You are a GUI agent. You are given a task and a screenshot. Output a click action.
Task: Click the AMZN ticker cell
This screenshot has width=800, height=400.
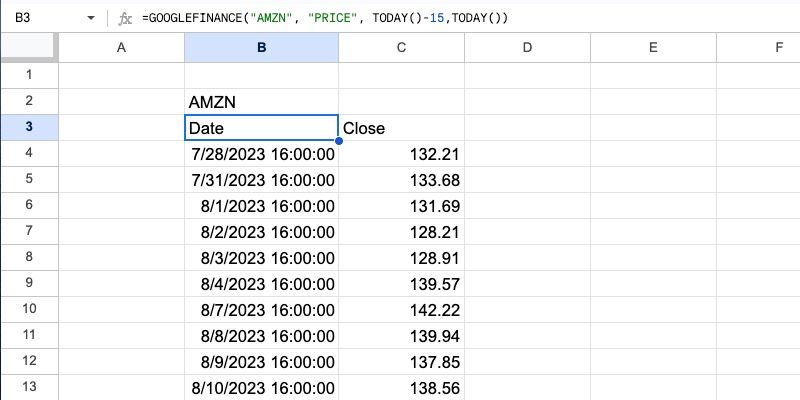[212, 102]
